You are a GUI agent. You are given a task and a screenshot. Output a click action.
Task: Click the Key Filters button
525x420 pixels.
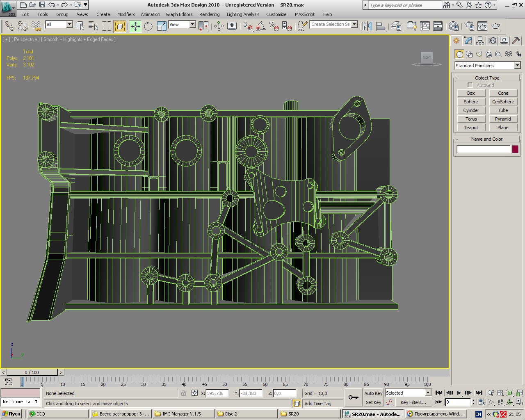[x=413, y=402]
